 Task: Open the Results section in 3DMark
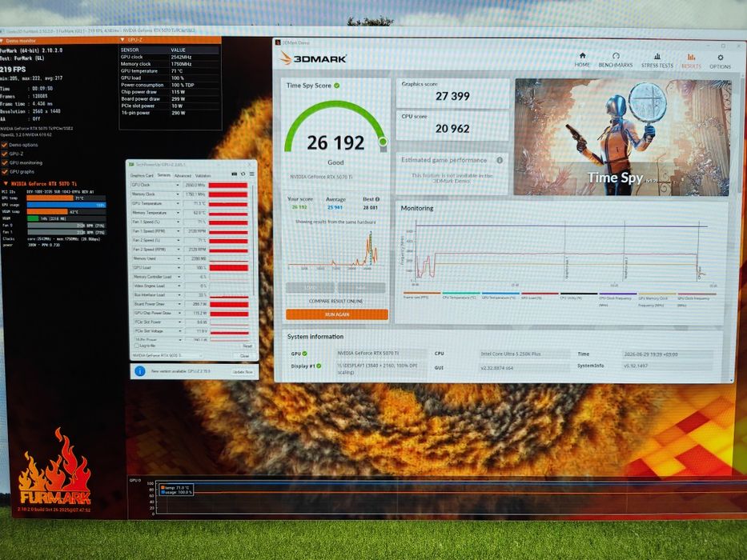pos(691,61)
